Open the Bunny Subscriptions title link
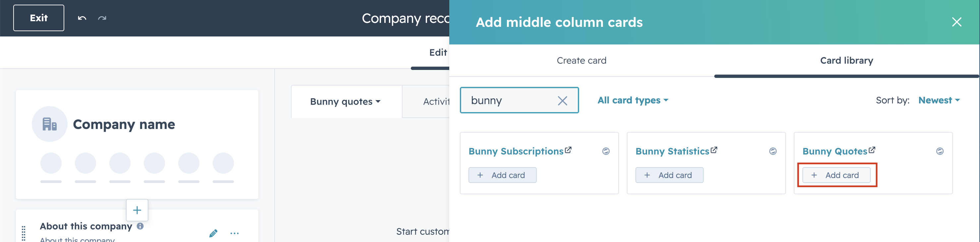980x242 pixels. click(x=516, y=151)
